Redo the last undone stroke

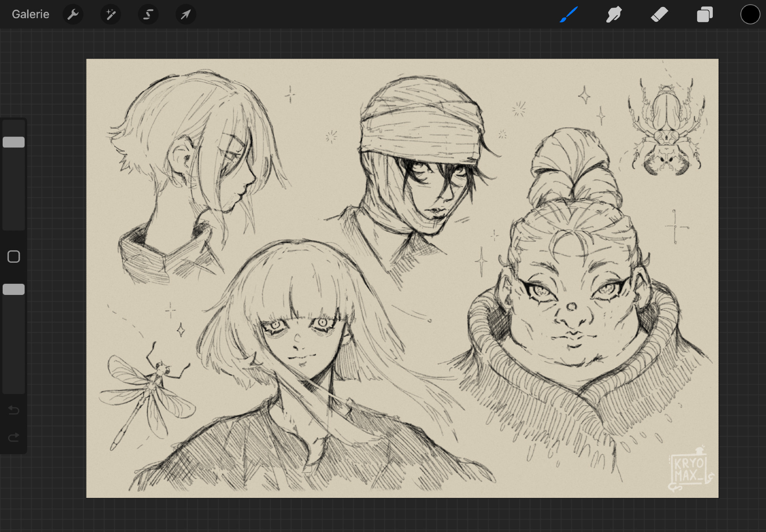14,437
